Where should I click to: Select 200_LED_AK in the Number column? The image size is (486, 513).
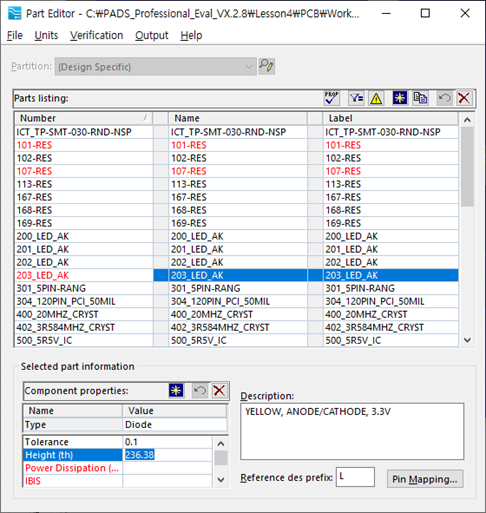(x=84, y=236)
